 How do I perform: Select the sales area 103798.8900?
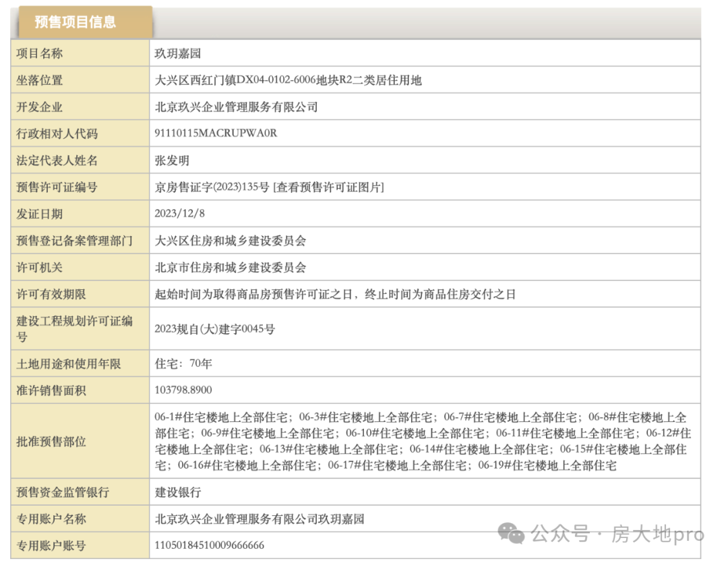coord(183,390)
